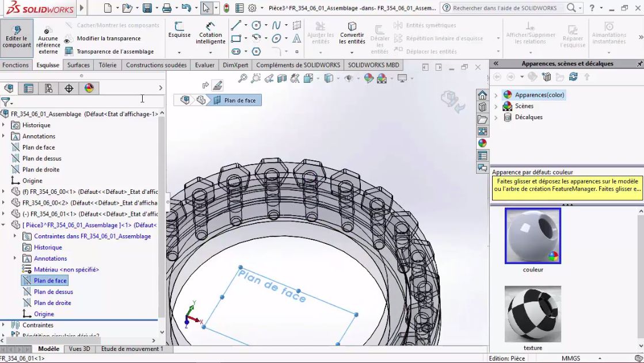Viewport: 644px width, 363px height.
Task: Open the DimXpert tab
Action: [x=235, y=65]
